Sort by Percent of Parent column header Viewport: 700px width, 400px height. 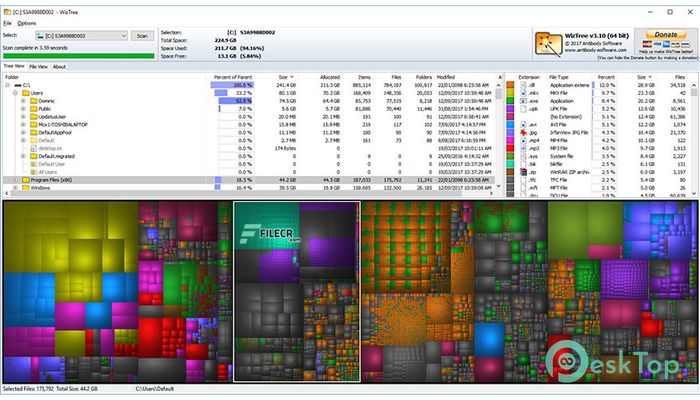(x=232, y=77)
